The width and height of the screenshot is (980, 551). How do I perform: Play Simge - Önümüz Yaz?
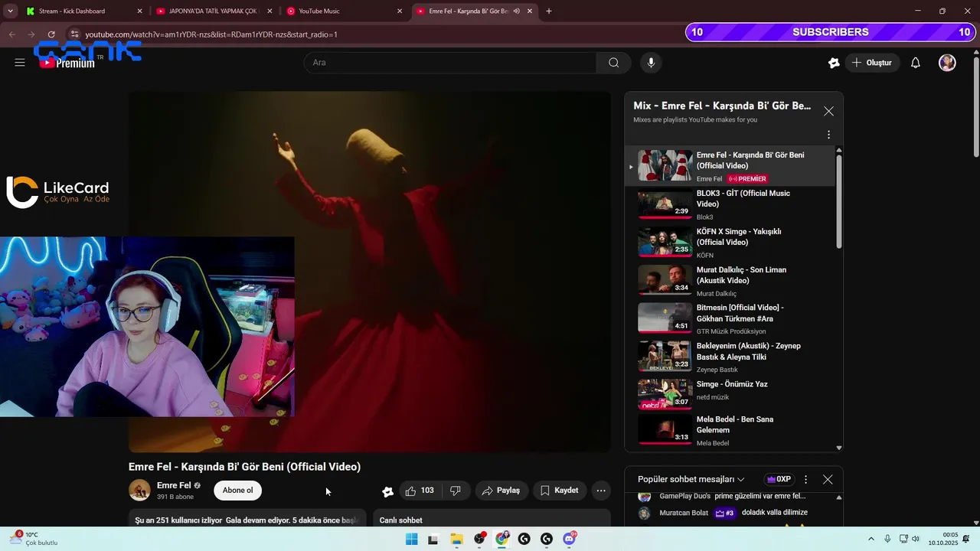click(737, 395)
